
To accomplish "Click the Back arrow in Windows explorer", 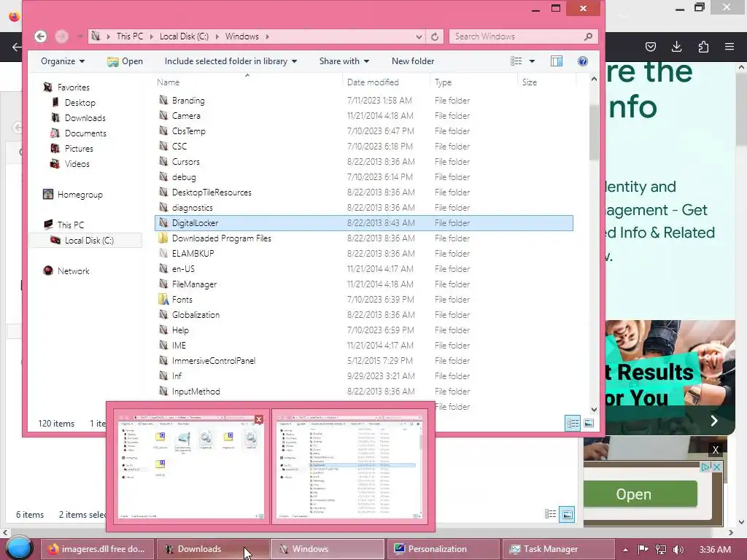I will point(41,36).
